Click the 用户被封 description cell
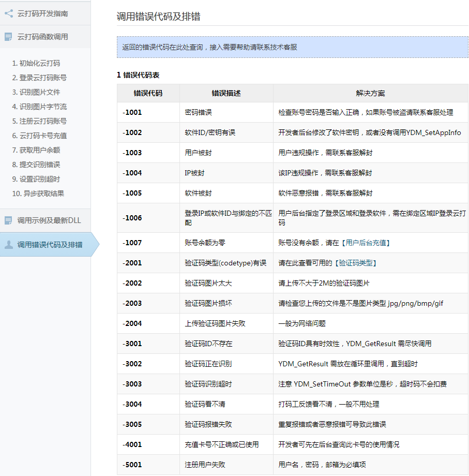 click(x=226, y=153)
